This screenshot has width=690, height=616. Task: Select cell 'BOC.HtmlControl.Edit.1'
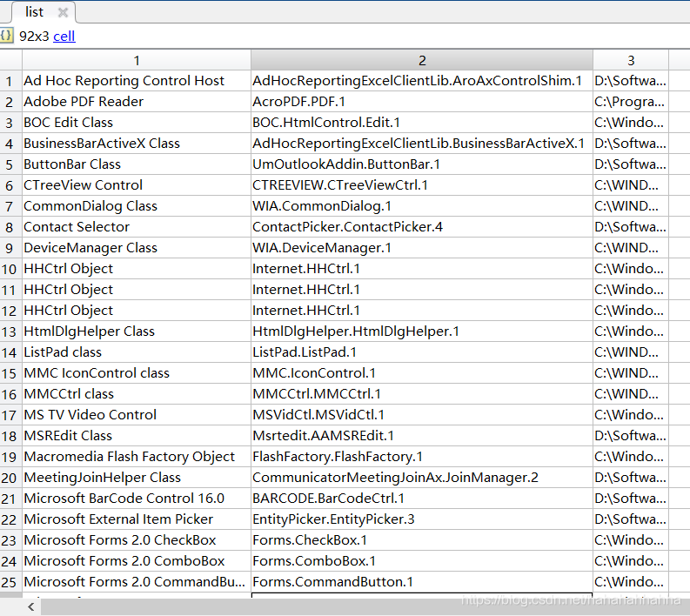[x=422, y=123]
